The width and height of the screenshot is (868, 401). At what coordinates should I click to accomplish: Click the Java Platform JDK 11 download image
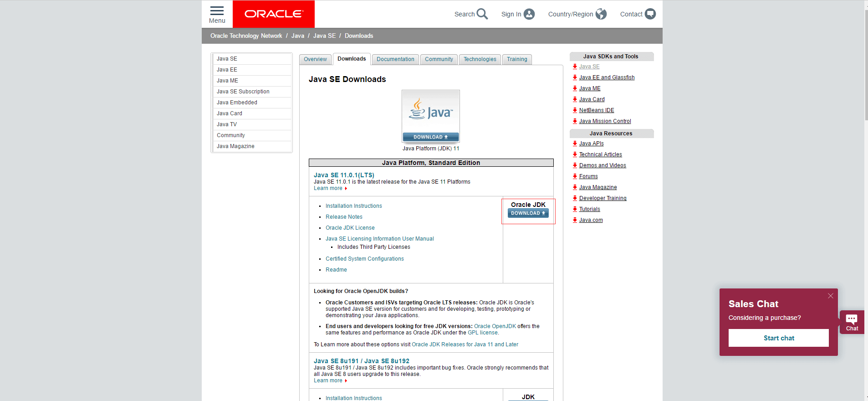tap(431, 116)
